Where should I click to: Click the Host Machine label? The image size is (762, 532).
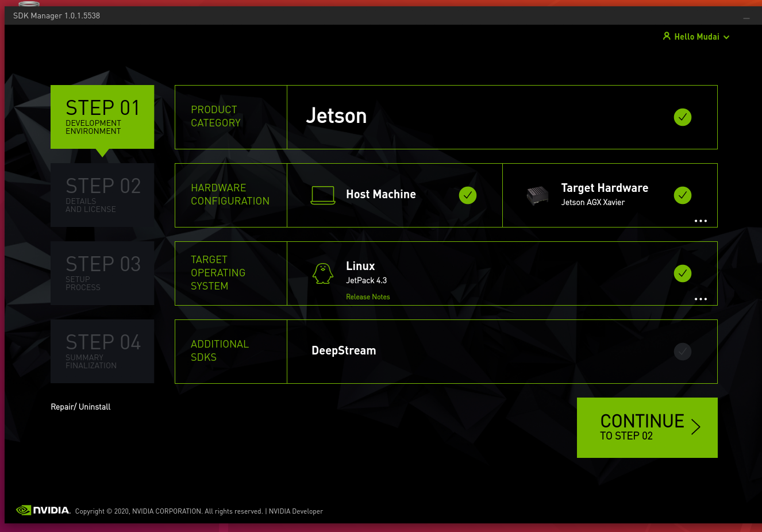(381, 194)
